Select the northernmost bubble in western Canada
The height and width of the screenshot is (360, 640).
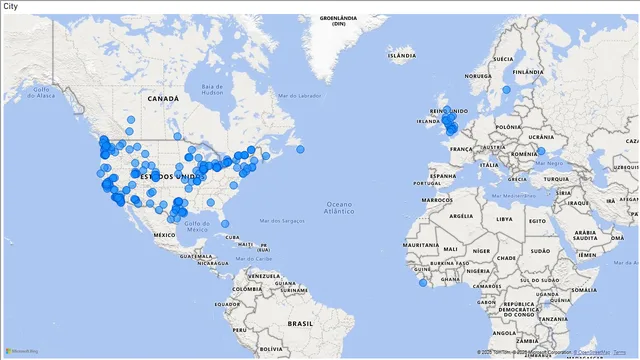131,120
